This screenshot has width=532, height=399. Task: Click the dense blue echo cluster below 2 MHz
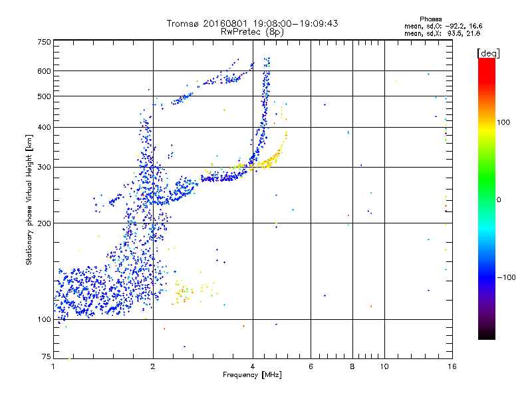click(x=102, y=292)
